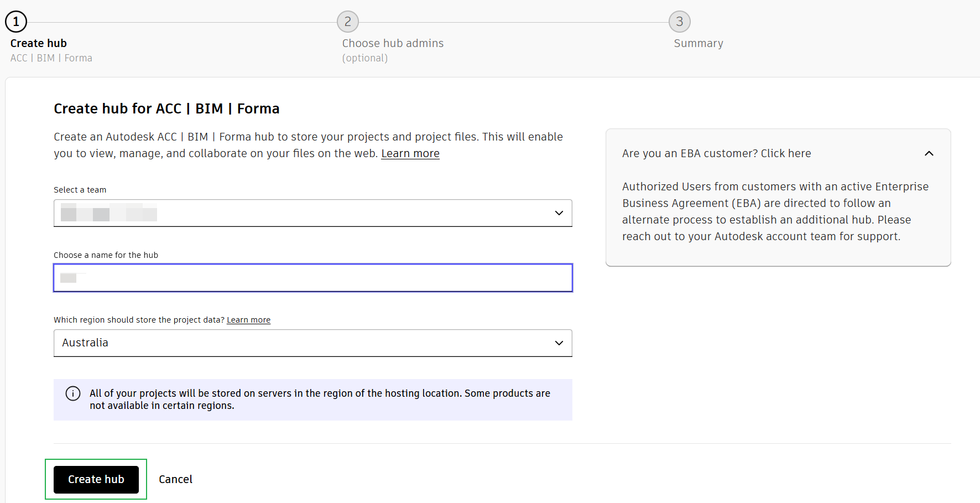Focus the hub name input field
Image resolution: width=980 pixels, height=503 pixels.
pyautogui.click(x=312, y=278)
